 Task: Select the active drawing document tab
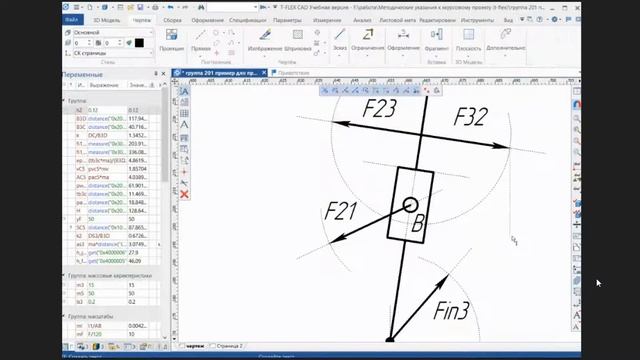219,73
